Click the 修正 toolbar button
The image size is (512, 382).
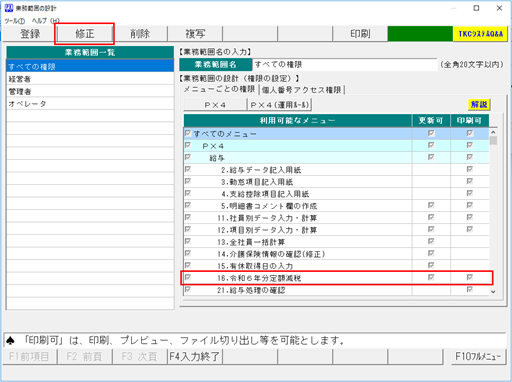coord(85,34)
